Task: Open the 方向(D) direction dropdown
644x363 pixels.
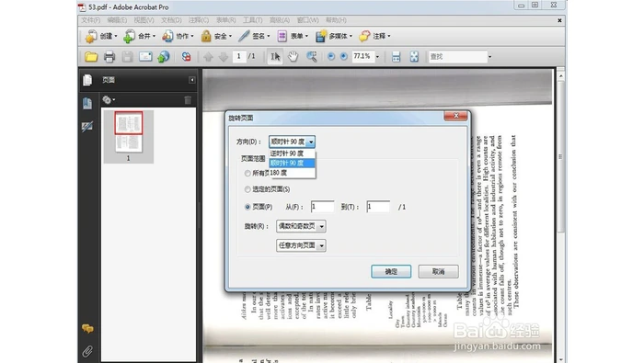Action: pos(292,142)
